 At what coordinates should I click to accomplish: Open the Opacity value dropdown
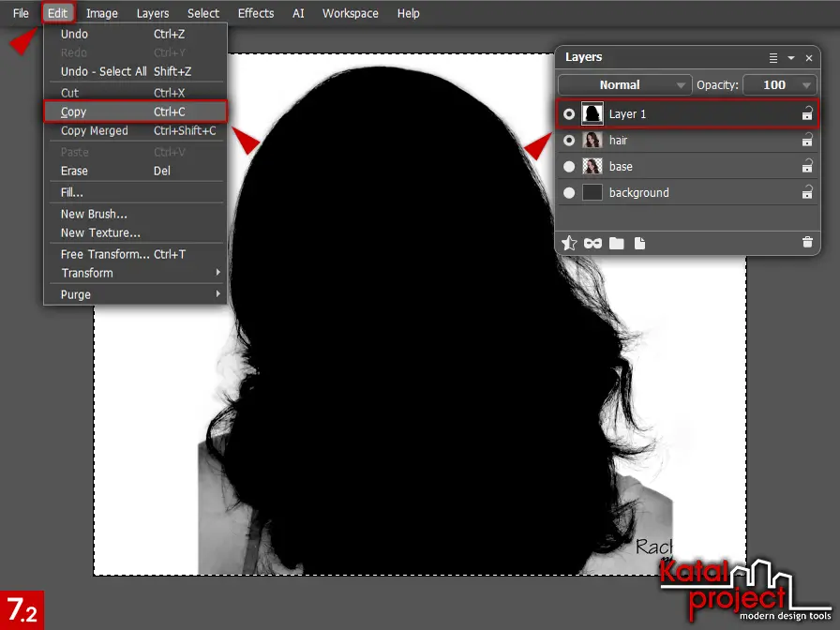pyautogui.click(x=806, y=84)
